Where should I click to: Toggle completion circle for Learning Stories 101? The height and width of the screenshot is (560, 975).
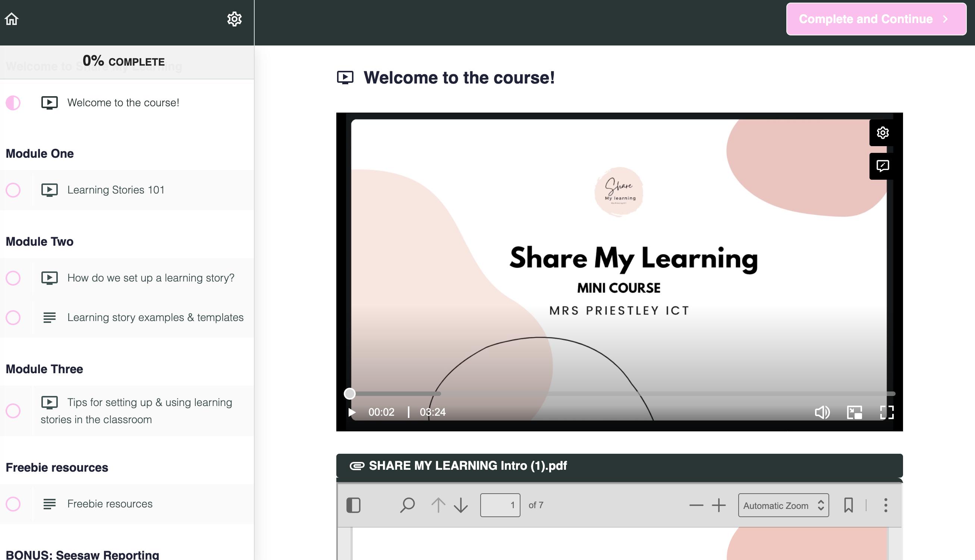click(x=13, y=190)
